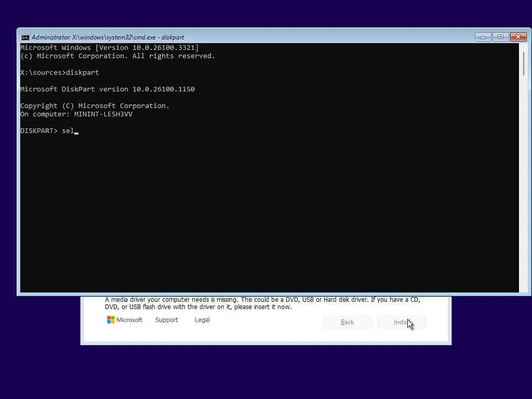Viewport: 532px width, 399px height.
Task: Click the 'Copyright (C) Microsoft Corporation.' line
Action: [x=95, y=106]
